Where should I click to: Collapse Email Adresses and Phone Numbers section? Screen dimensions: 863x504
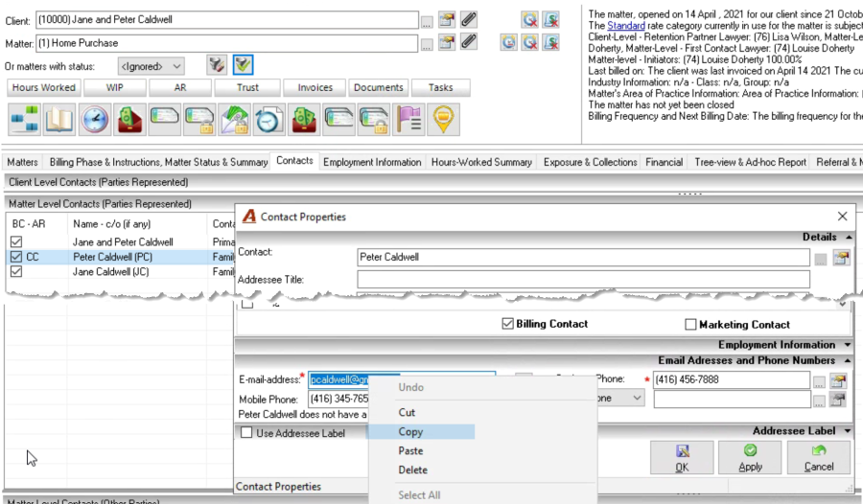pos(848,361)
